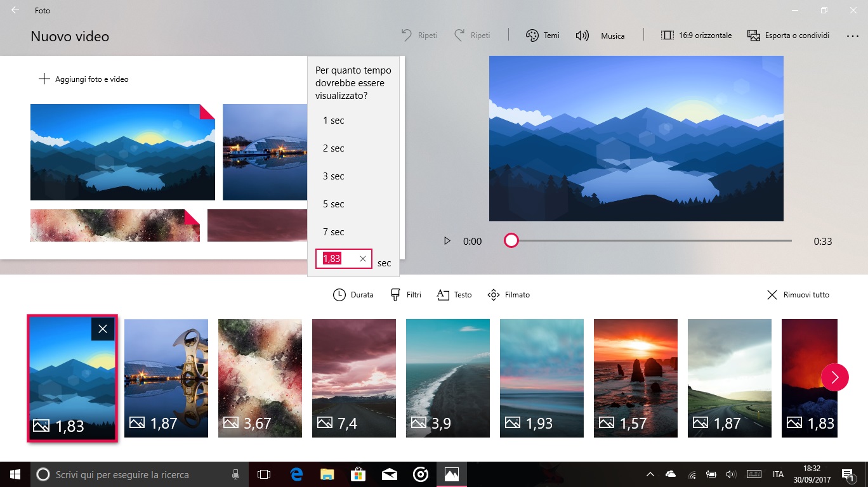This screenshot has width=868, height=487.
Task: Open the Microsoft Store from the taskbar
Action: (358, 474)
